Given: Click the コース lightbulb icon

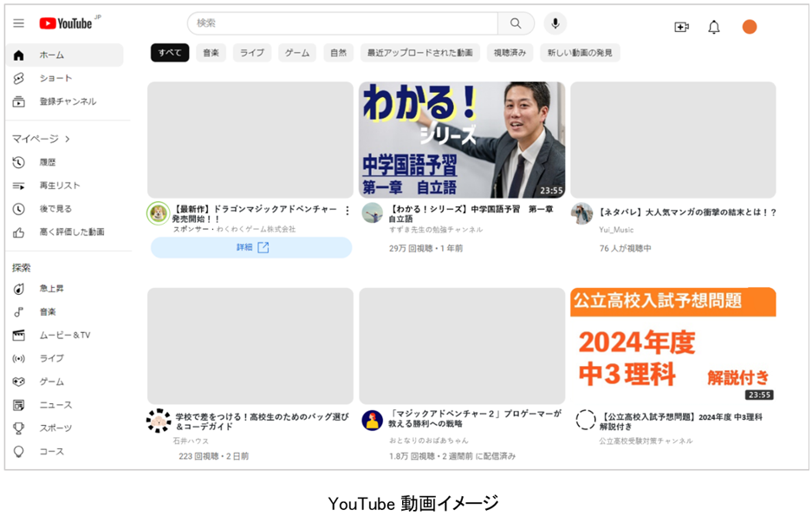Looking at the screenshot, I should click(19, 452).
